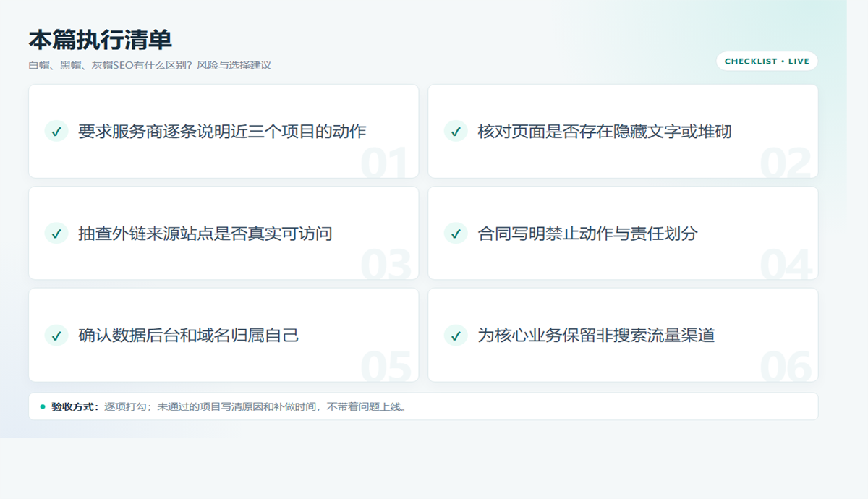Click the subtitle 白帽、黑帽、灰帽SEO有什么区别
The width and height of the screenshot is (868, 499).
point(150,65)
